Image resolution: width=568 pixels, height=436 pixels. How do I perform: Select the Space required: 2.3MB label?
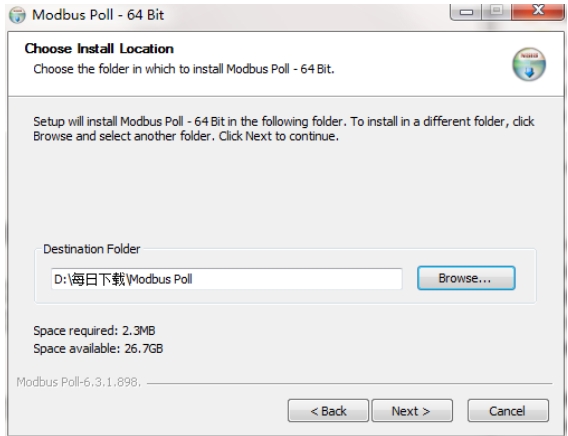(94, 330)
